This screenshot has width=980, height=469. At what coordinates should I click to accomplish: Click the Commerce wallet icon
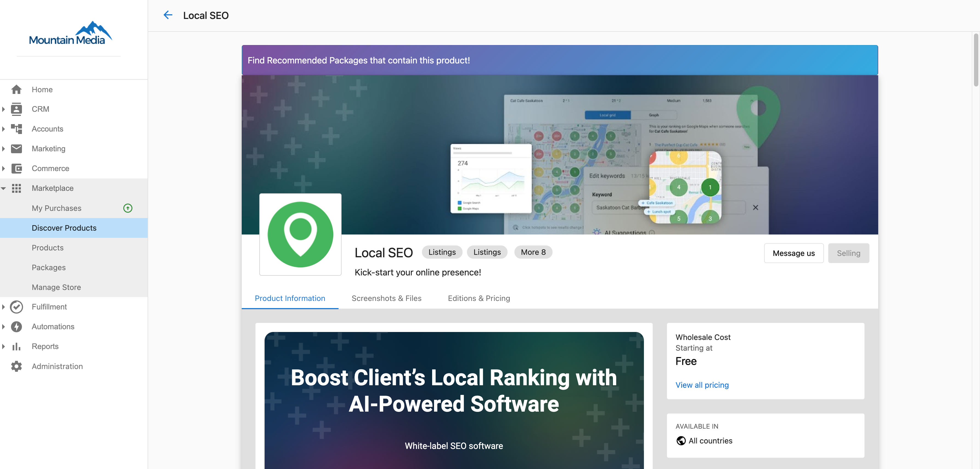pos(16,169)
